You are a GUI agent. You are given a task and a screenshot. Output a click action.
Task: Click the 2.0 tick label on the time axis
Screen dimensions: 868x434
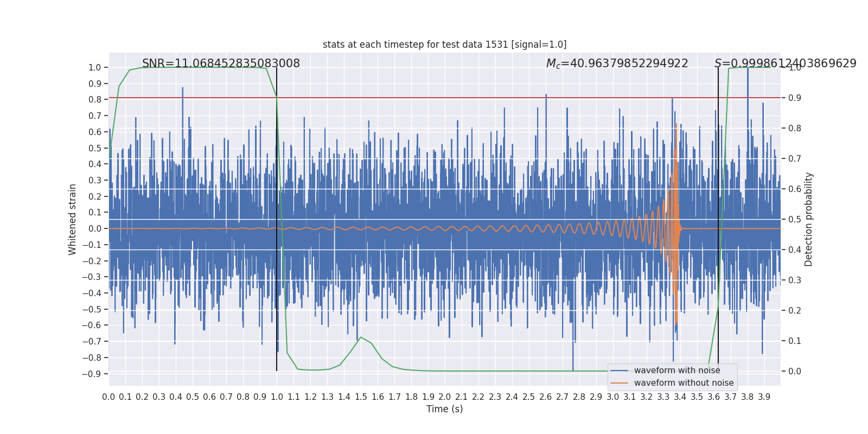pos(444,397)
